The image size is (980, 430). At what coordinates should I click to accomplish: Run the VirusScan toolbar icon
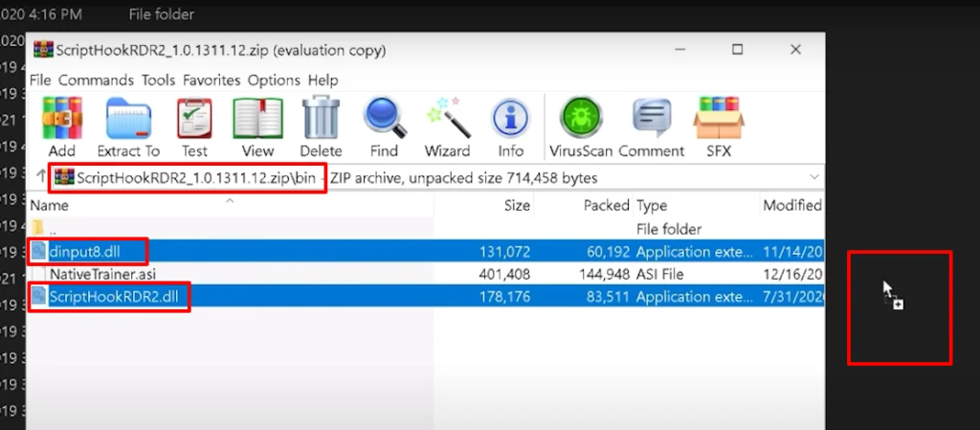(x=581, y=118)
